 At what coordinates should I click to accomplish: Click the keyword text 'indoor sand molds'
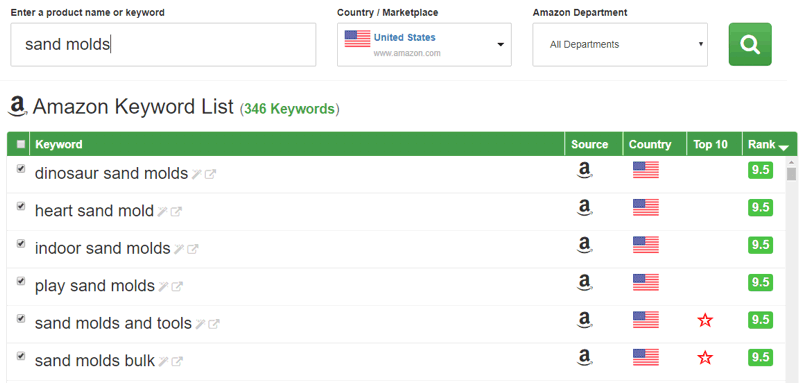[x=103, y=248]
